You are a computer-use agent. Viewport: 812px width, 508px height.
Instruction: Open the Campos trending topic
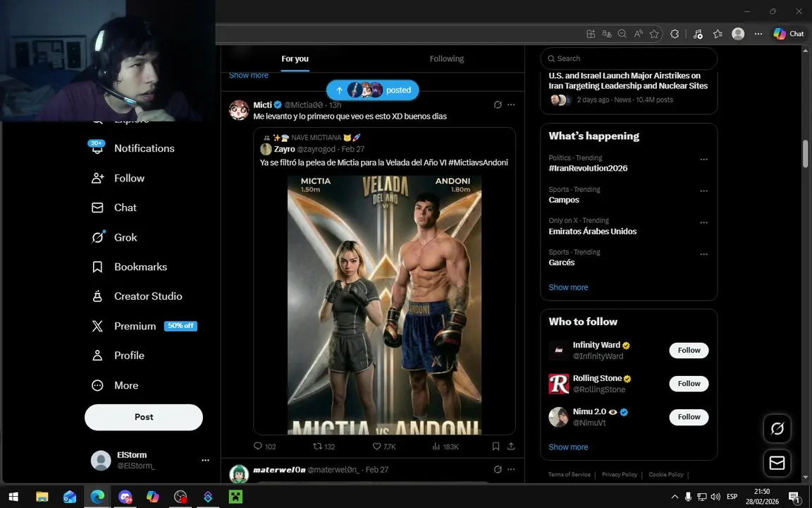point(563,200)
